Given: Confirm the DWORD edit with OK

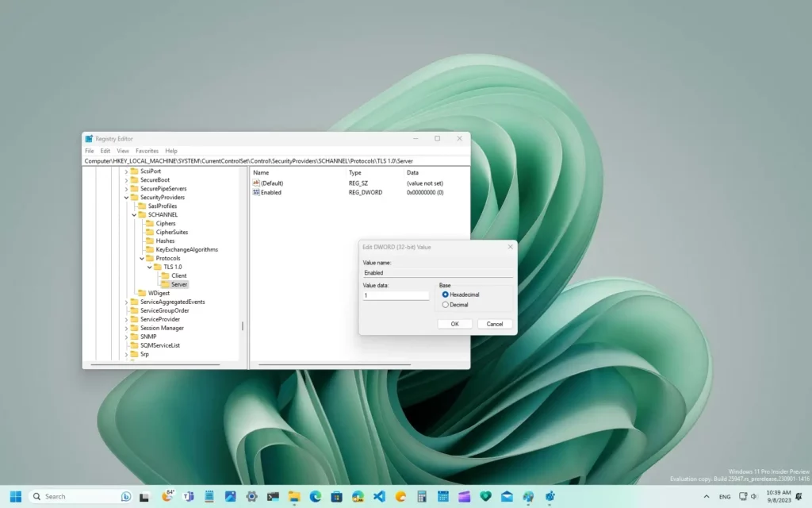Looking at the screenshot, I should [454, 324].
